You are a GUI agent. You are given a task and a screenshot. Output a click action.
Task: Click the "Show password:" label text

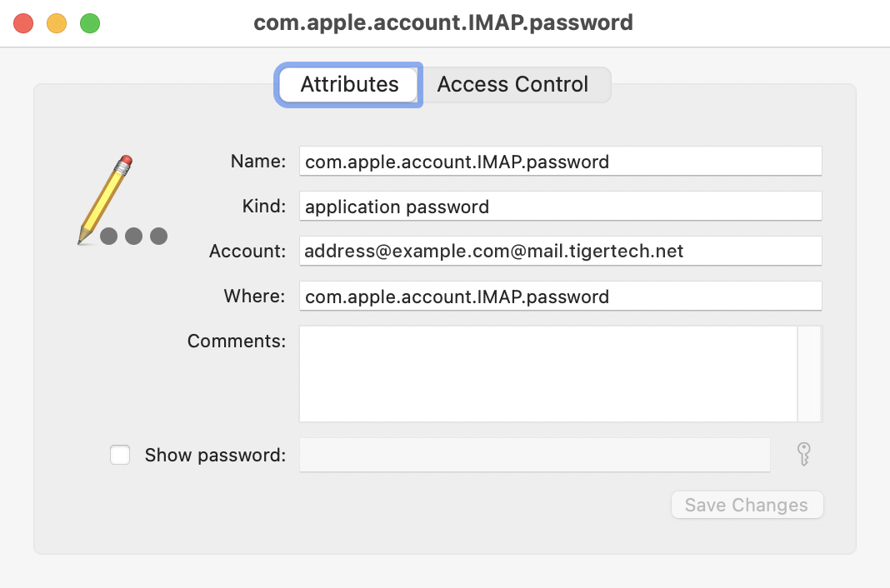click(215, 455)
